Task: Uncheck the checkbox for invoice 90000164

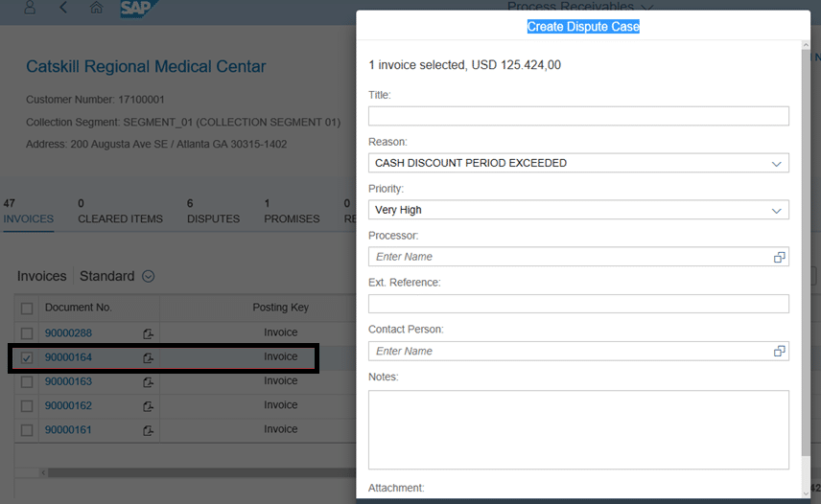Action: [27, 358]
